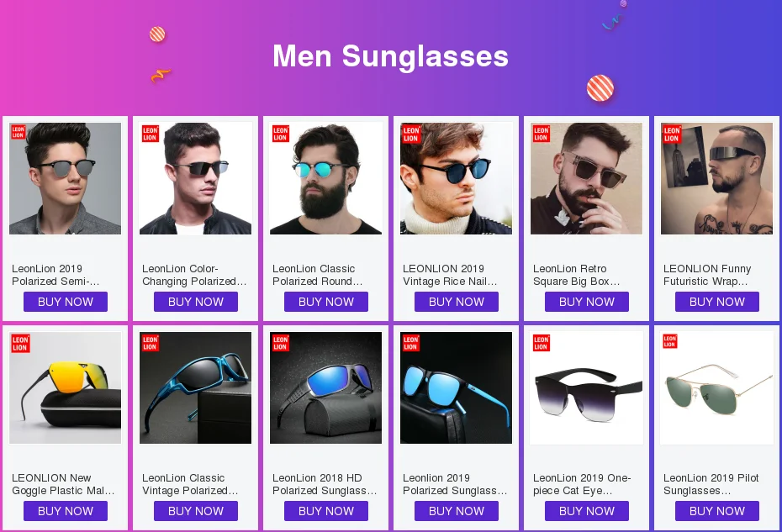Open the LeonLion Classic Polarized Round title link
This screenshot has width=782, height=532.
tap(318, 275)
